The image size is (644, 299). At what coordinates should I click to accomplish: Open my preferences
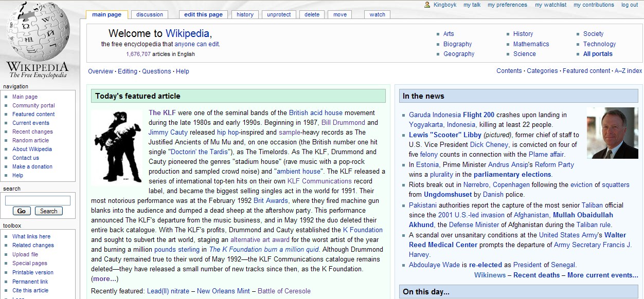coord(507,5)
